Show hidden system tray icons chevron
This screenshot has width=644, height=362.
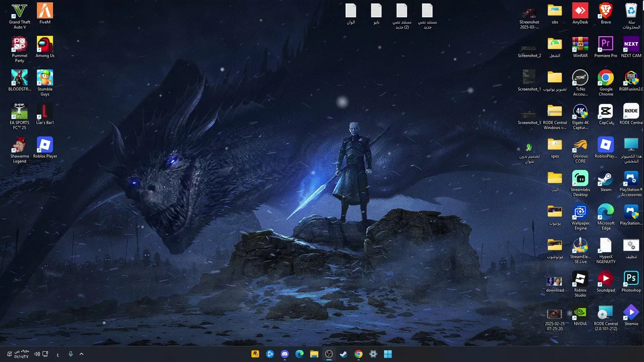[82, 354]
